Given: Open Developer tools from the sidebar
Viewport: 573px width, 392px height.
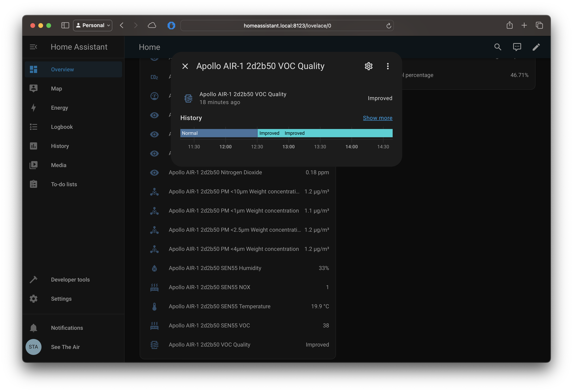Looking at the screenshot, I should pos(70,279).
